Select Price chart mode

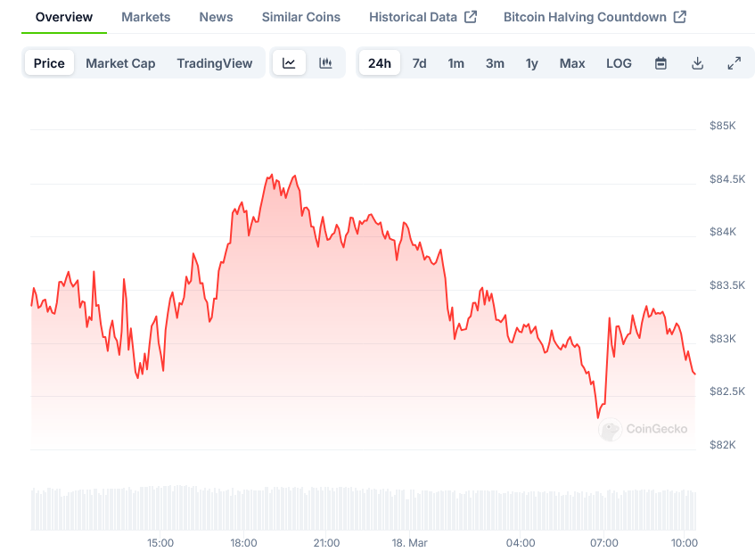(49, 63)
